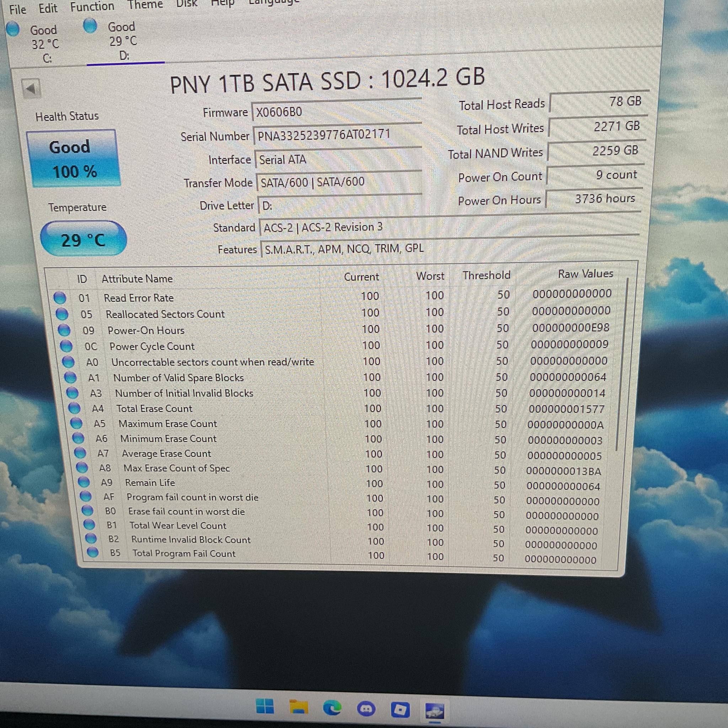Click raw value 000000001577
The height and width of the screenshot is (728, 728).
click(x=567, y=409)
